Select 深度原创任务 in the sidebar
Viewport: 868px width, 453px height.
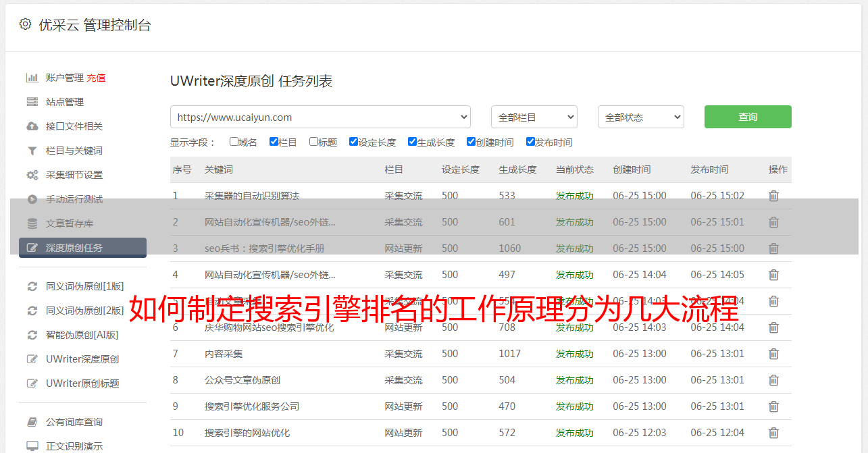click(x=82, y=248)
